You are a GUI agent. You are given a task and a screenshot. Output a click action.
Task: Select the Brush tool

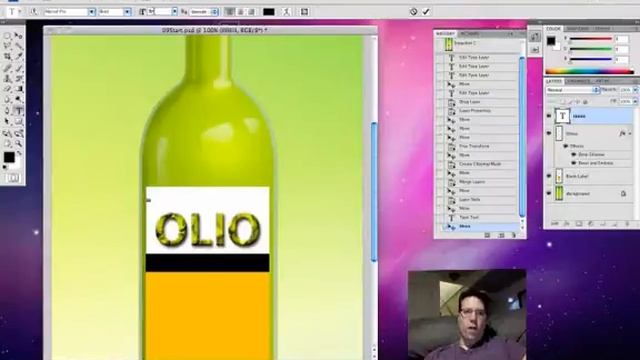tap(18, 68)
